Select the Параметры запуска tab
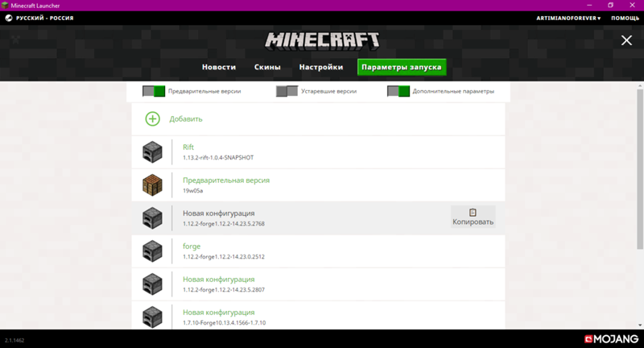Screen dimensions: 644x348 402,67
